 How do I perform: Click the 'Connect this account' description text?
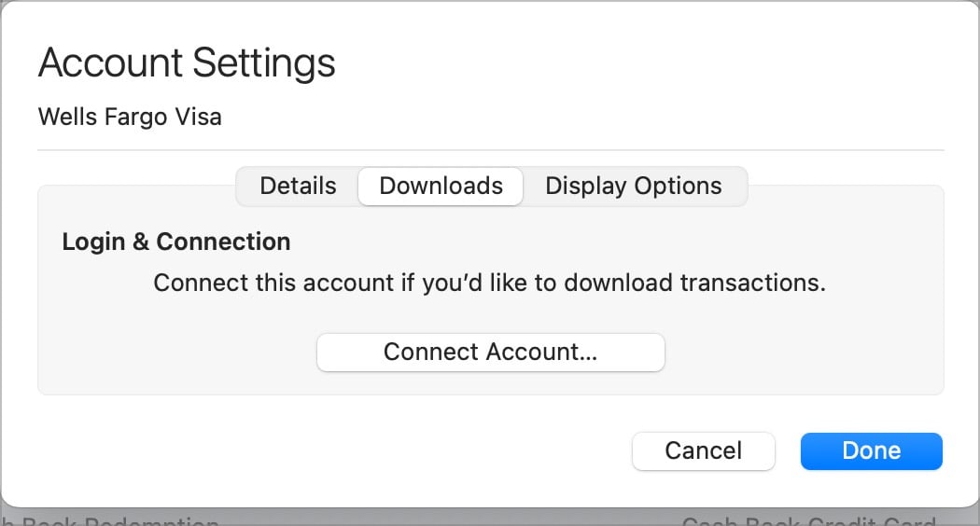pos(489,283)
